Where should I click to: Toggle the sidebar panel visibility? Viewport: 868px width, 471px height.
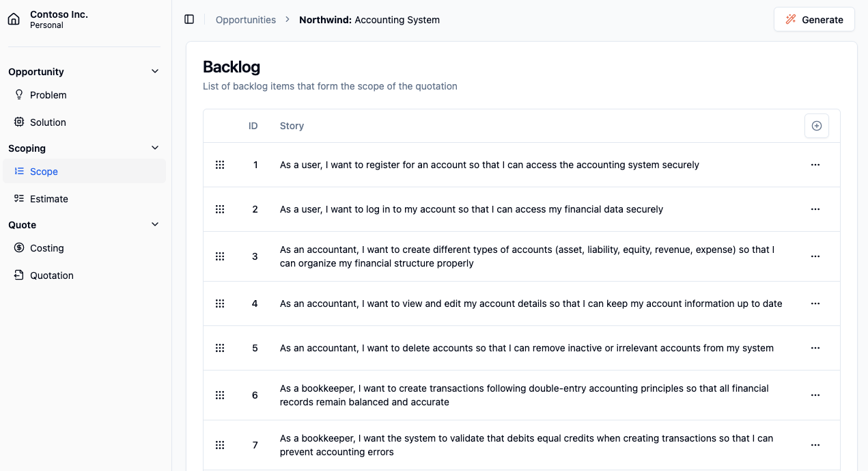point(189,19)
